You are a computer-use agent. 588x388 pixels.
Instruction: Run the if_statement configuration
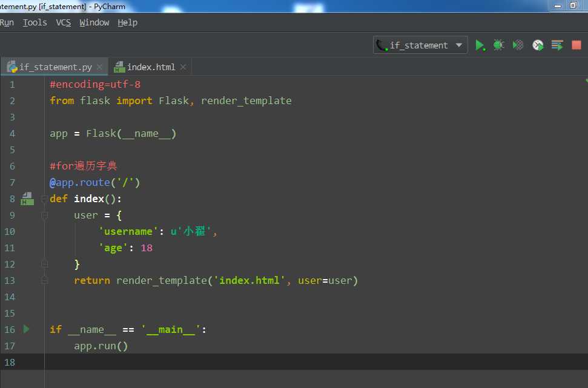pos(480,45)
